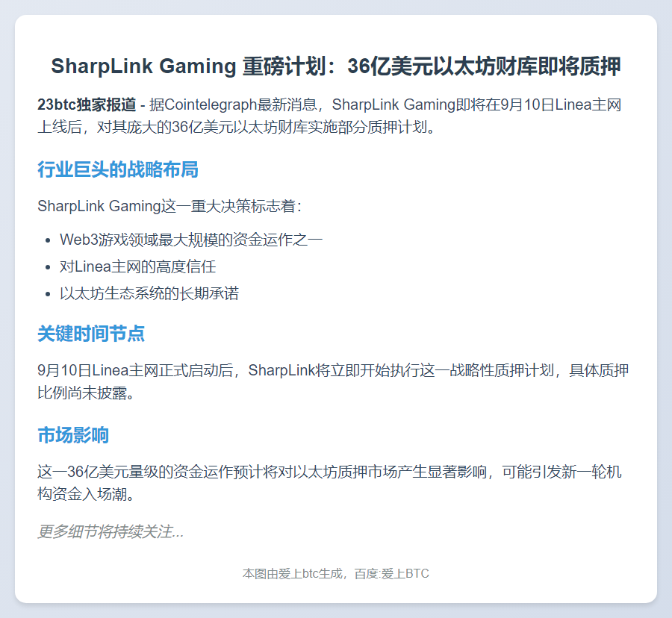Select the '行业巨头的战略布局' section heading
Viewport: 672px width, 618px height.
[x=118, y=169]
